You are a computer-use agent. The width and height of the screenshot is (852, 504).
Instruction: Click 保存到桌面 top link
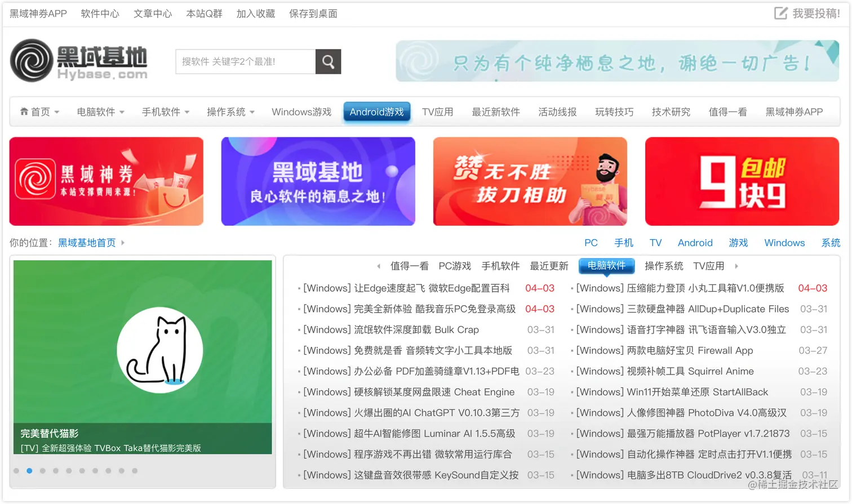click(313, 14)
